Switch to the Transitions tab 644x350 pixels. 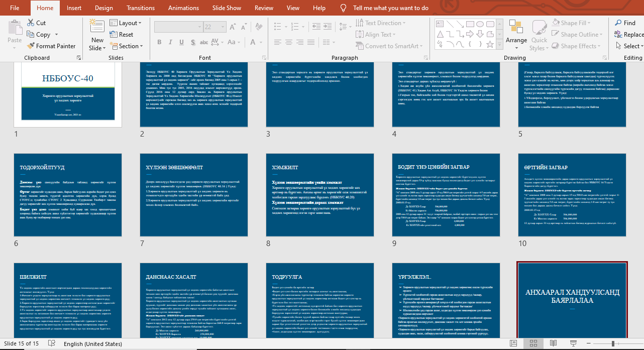(141, 8)
